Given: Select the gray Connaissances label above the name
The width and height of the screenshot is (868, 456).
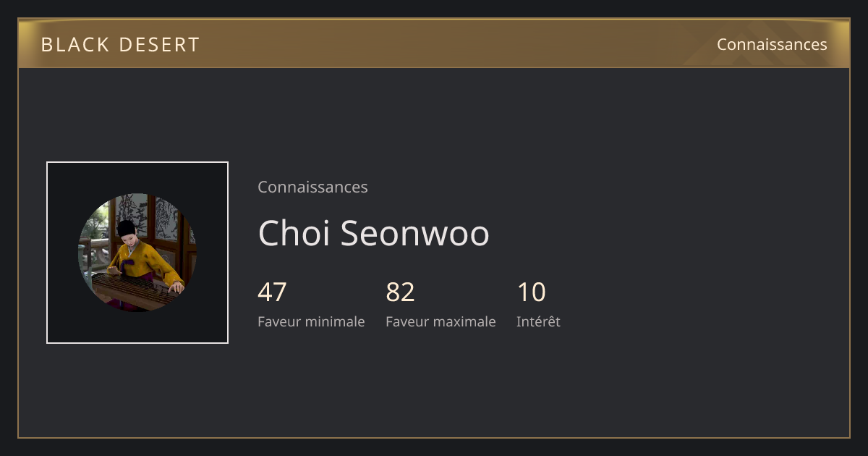Looking at the screenshot, I should (x=312, y=187).
